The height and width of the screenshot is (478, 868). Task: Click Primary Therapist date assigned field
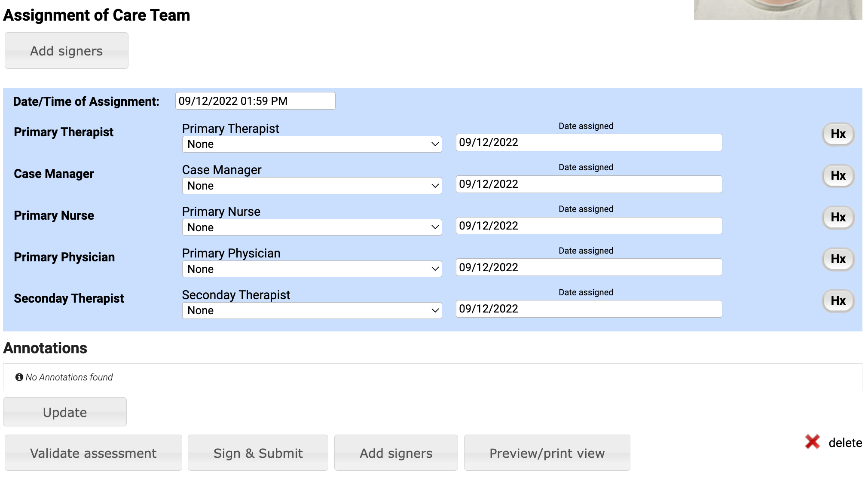(588, 143)
